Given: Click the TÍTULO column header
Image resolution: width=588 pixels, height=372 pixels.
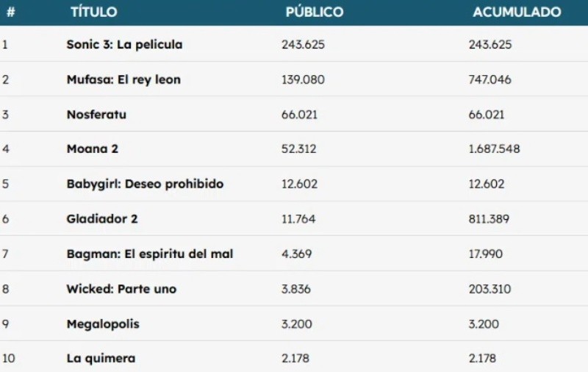Looking at the screenshot, I should point(93,12).
